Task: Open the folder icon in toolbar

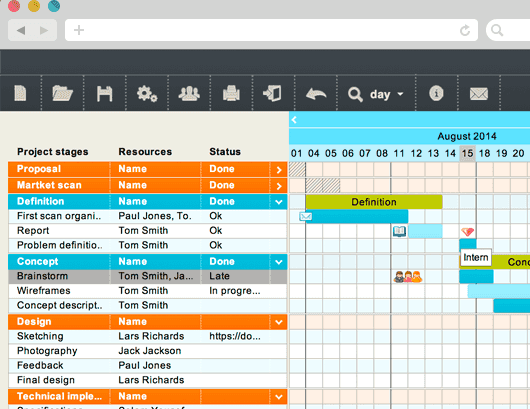Action: coord(63,93)
